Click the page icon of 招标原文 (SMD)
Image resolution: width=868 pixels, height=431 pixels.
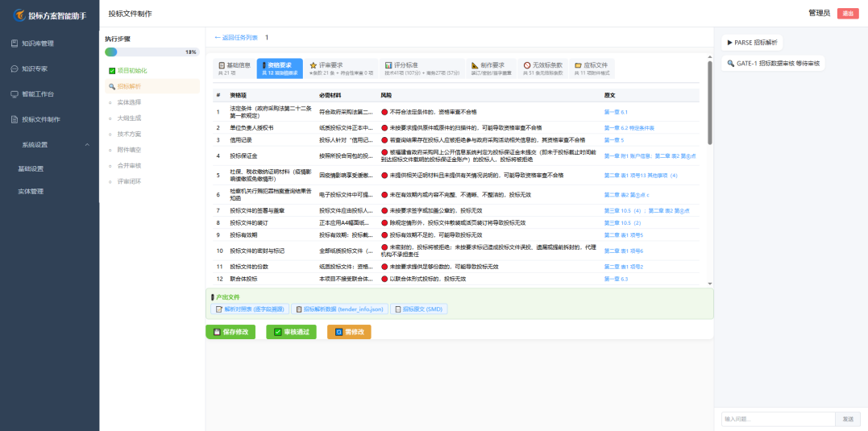(x=397, y=309)
